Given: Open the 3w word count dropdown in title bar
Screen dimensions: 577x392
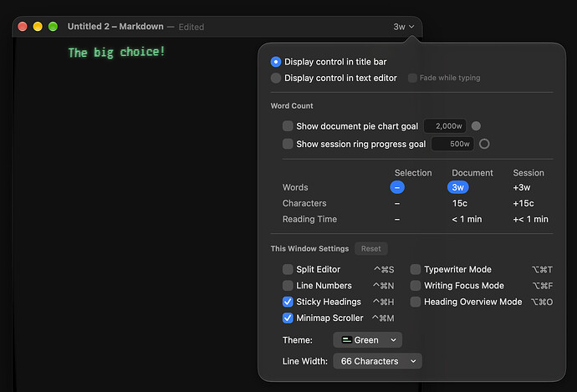Looking at the screenshot, I should click(404, 27).
